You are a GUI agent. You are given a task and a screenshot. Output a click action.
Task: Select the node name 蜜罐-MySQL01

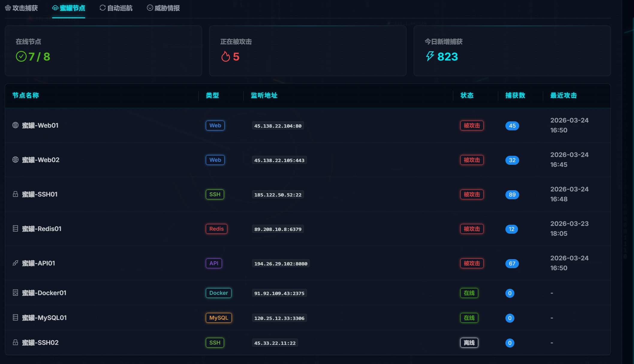44,318
